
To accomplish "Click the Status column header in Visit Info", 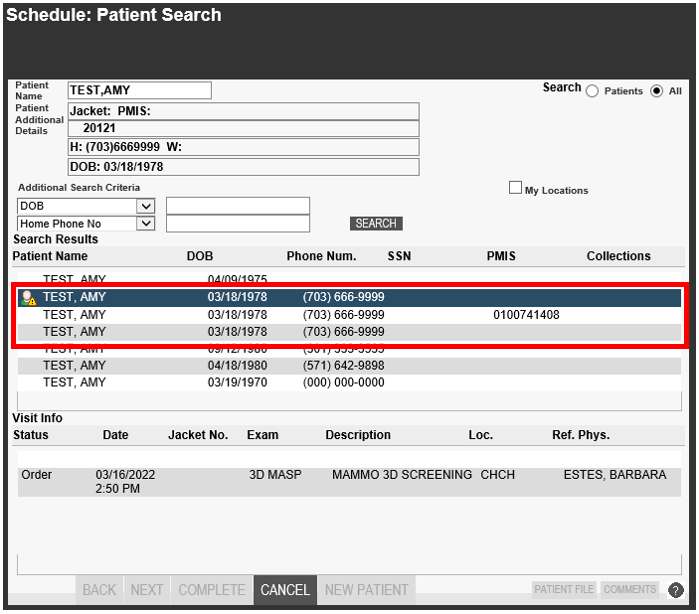I will [x=31, y=435].
